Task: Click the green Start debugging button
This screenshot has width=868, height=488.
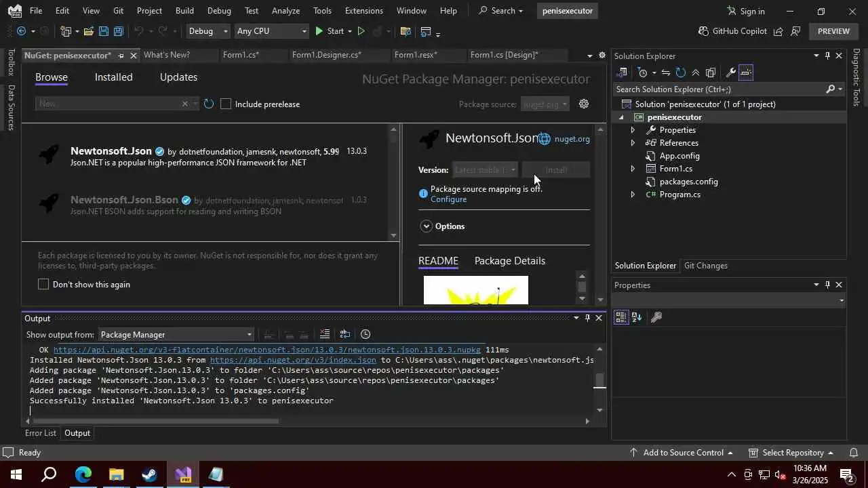Action: (330, 31)
